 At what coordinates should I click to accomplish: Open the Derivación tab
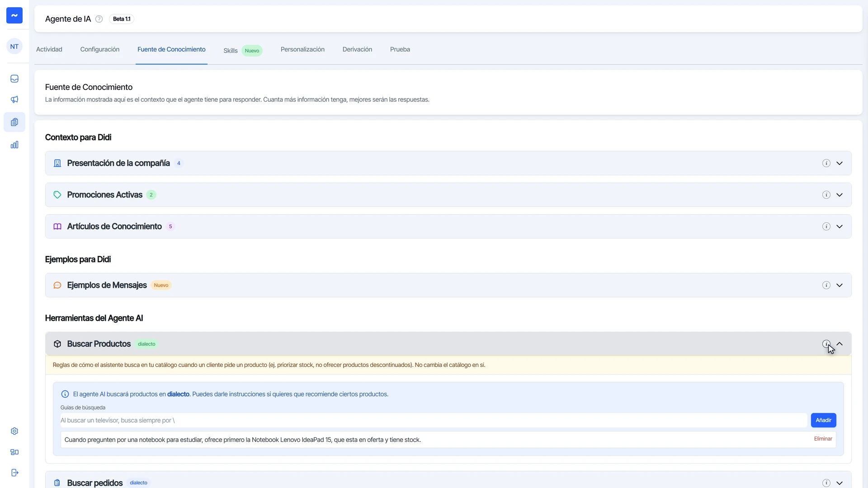tap(357, 49)
